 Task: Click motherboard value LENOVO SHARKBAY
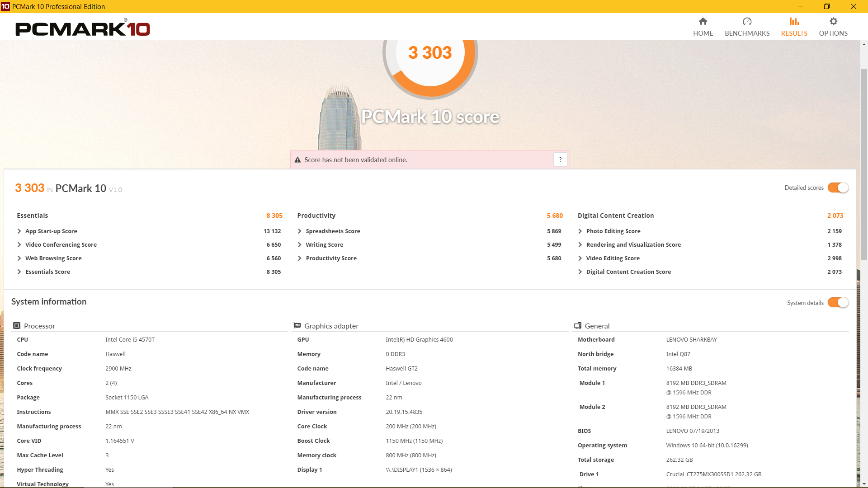tap(691, 339)
